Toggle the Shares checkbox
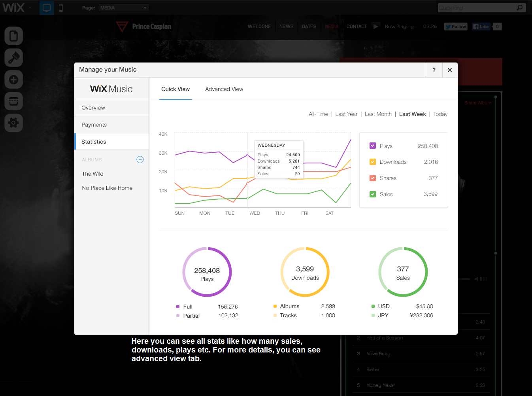Screen dimensions: 532x396 (373, 178)
